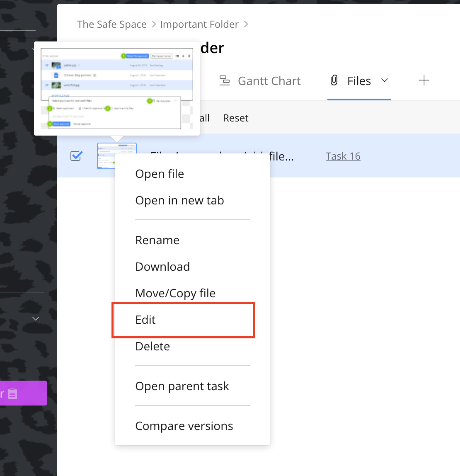This screenshot has width=460, height=476.
Task: Open the Task 16 link
Action: pyautogui.click(x=343, y=156)
